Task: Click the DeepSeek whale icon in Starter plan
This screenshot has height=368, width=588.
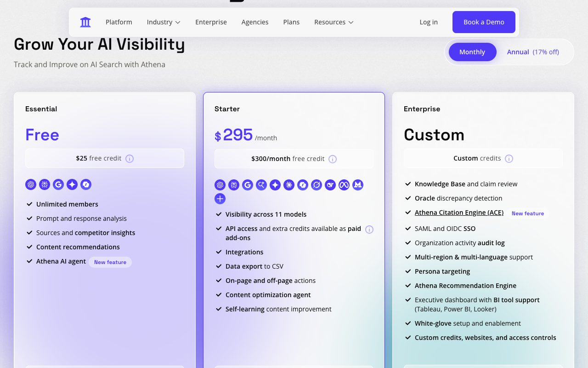Action: (330, 185)
